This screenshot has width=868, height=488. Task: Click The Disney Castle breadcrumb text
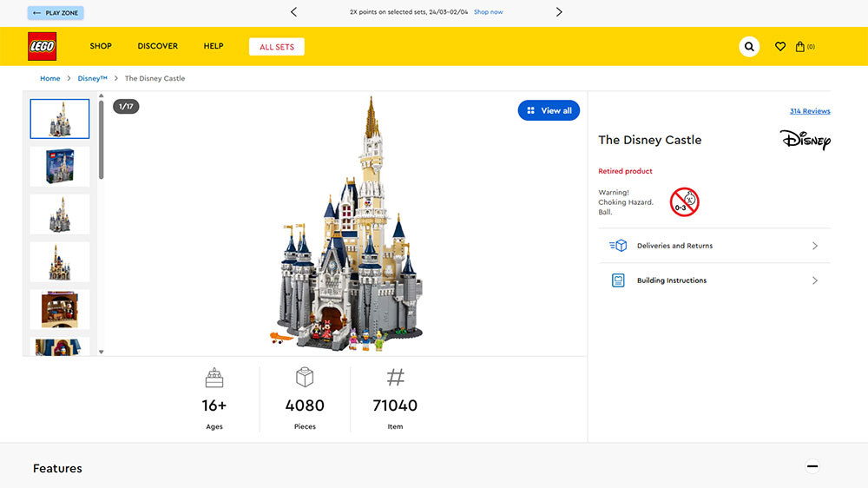155,78
